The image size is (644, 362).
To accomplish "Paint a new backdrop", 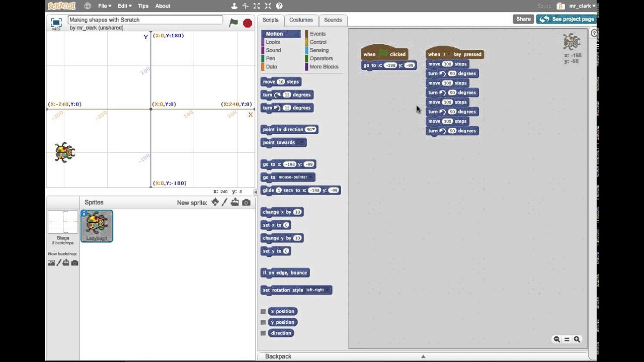I will click(x=59, y=262).
